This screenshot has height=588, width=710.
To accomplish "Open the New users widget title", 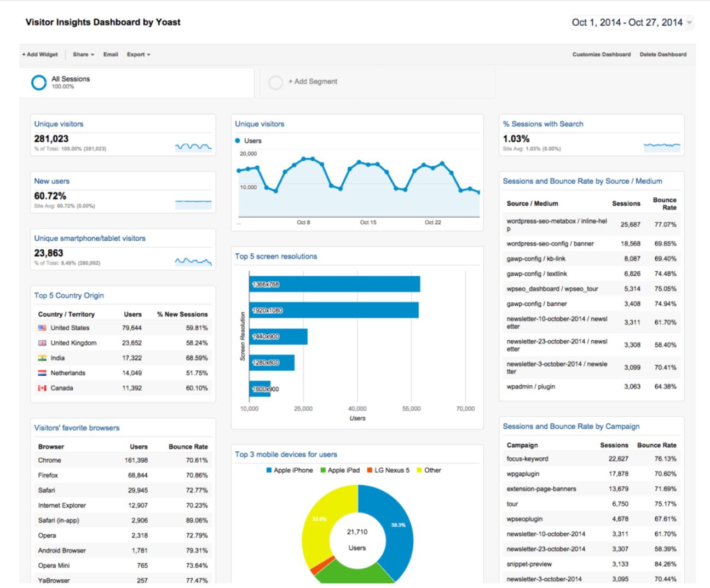I will 51,181.
